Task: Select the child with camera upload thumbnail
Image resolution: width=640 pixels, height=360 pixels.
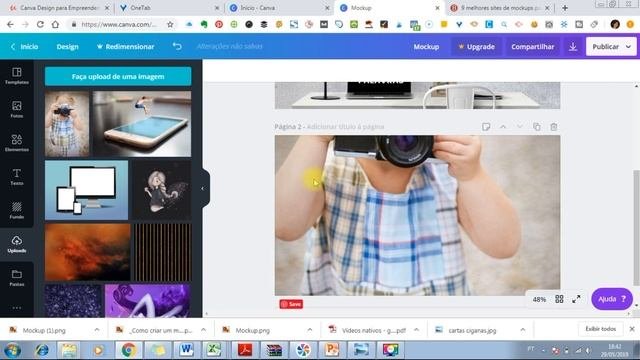Action: click(x=67, y=124)
